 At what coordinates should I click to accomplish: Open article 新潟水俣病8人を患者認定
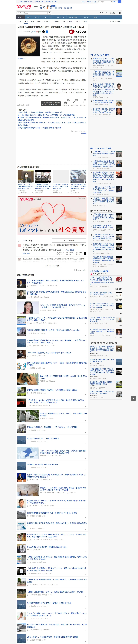click(x=47, y=547)
